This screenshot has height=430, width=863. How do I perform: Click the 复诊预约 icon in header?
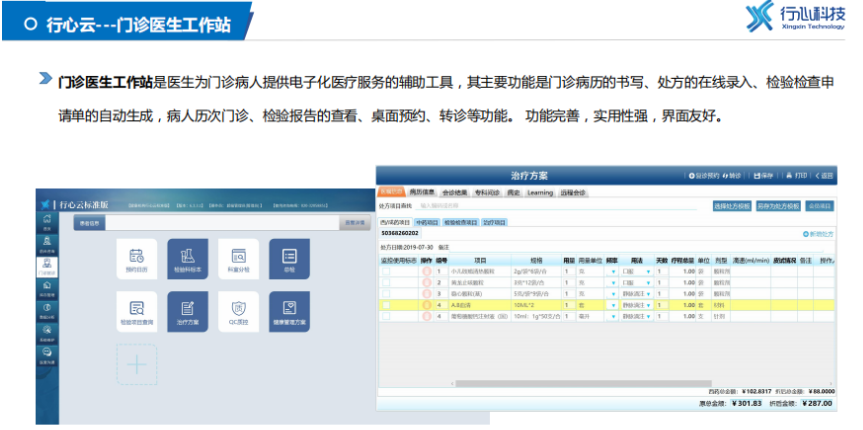692,176
